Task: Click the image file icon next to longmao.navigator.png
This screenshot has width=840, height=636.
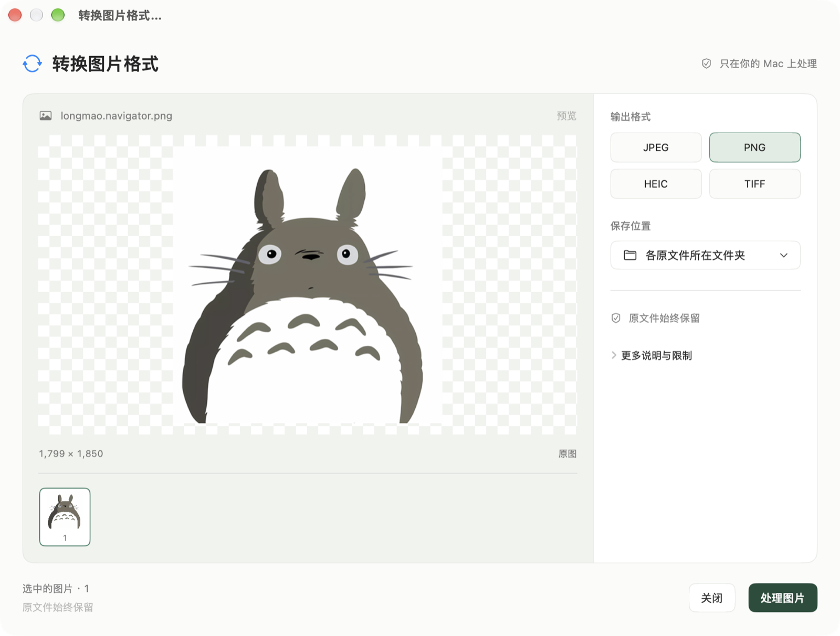Action: [46, 116]
